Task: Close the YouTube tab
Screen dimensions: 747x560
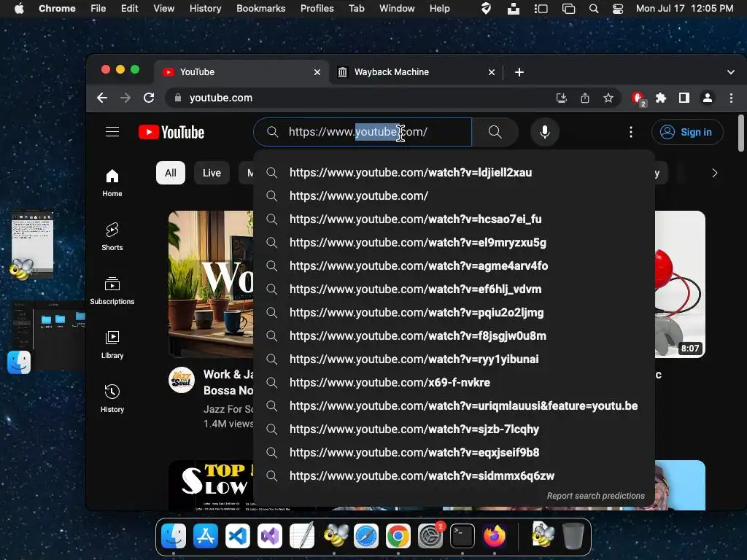Action: point(317,72)
